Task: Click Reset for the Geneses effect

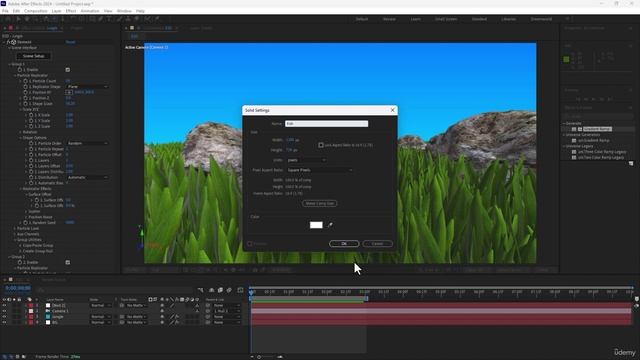Action: pyautogui.click(x=70, y=42)
